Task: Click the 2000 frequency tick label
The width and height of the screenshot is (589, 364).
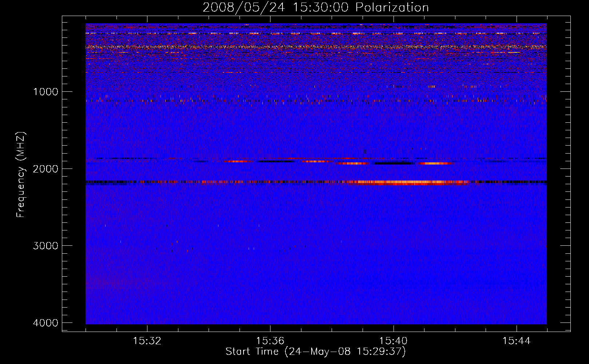Action: tap(46, 169)
